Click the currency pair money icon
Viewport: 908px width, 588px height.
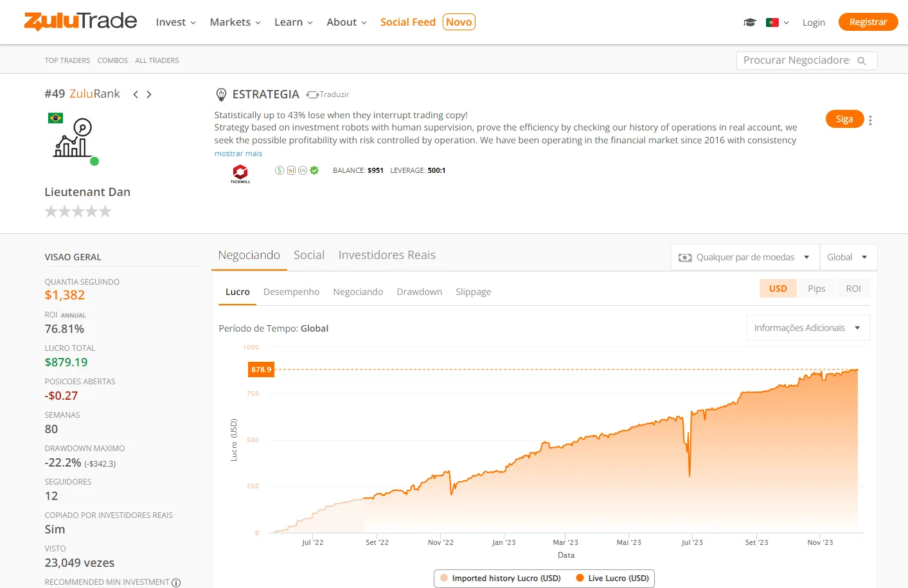tap(686, 258)
